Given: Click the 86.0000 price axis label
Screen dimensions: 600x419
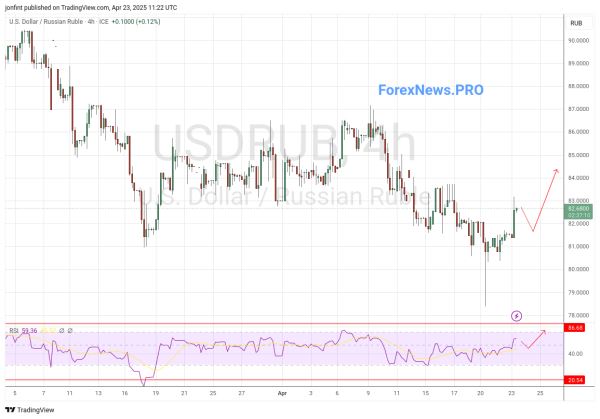Looking at the screenshot, I should [578, 132].
